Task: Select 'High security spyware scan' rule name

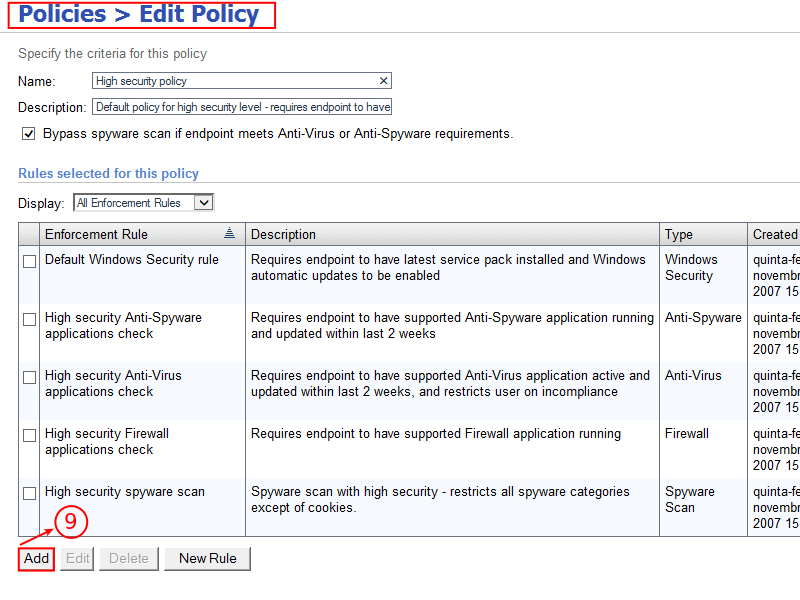Action: tap(125, 492)
